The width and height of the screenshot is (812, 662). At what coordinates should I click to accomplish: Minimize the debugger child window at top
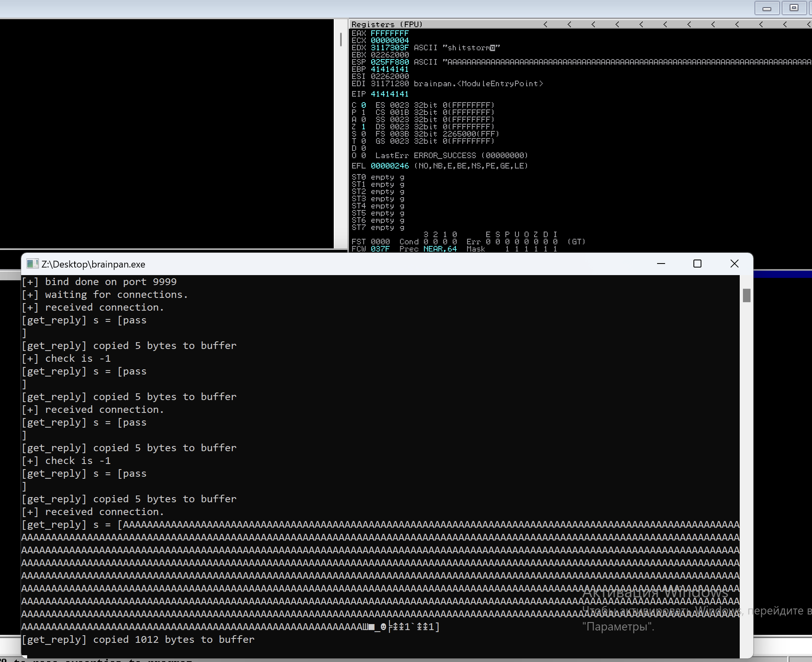pyautogui.click(x=766, y=8)
